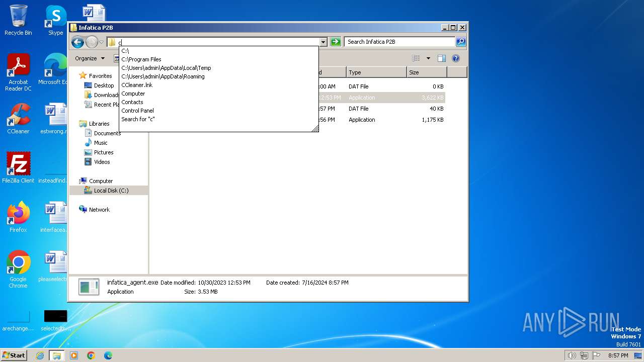Click the Forward navigation arrow
Viewport: 644px width, 362px height.
click(x=92, y=42)
